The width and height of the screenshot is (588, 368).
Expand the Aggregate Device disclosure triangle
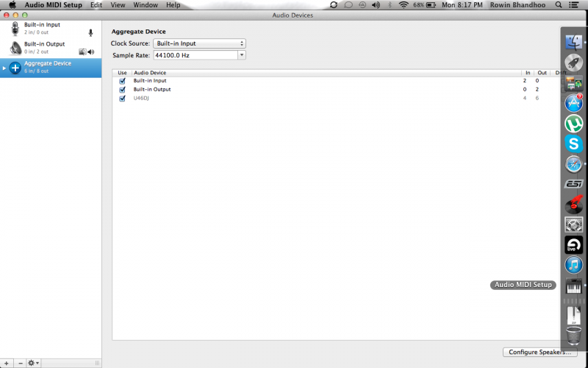coord(4,68)
